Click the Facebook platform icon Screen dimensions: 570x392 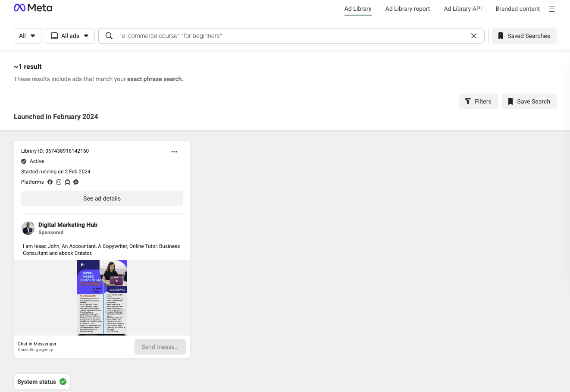tap(50, 182)
